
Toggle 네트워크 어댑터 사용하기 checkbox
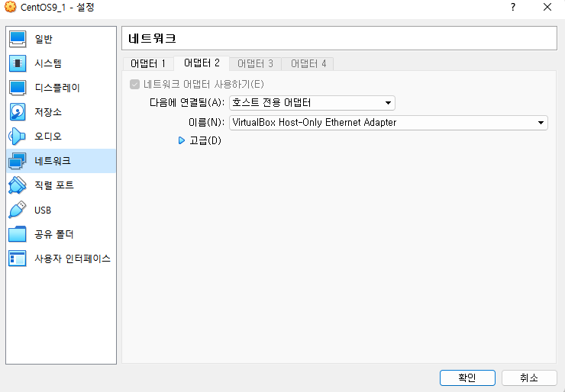tap(134, 84)
